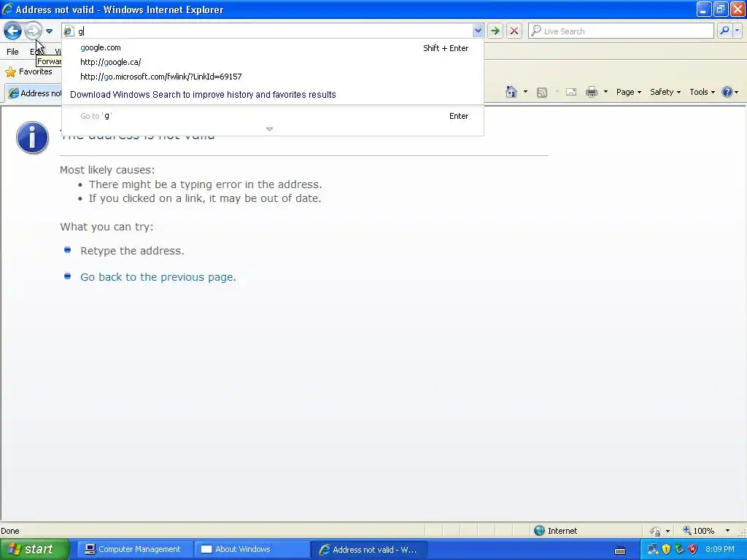
Task: Click the Read Mail icon
Action: [570, 92]
